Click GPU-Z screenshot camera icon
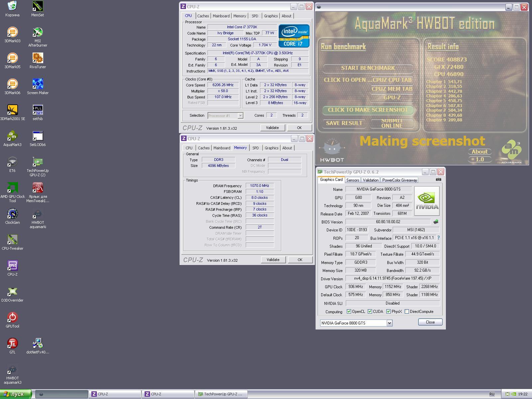Viewport: 532px width, 399px height. pyautogui.click(x=439, y=180)
